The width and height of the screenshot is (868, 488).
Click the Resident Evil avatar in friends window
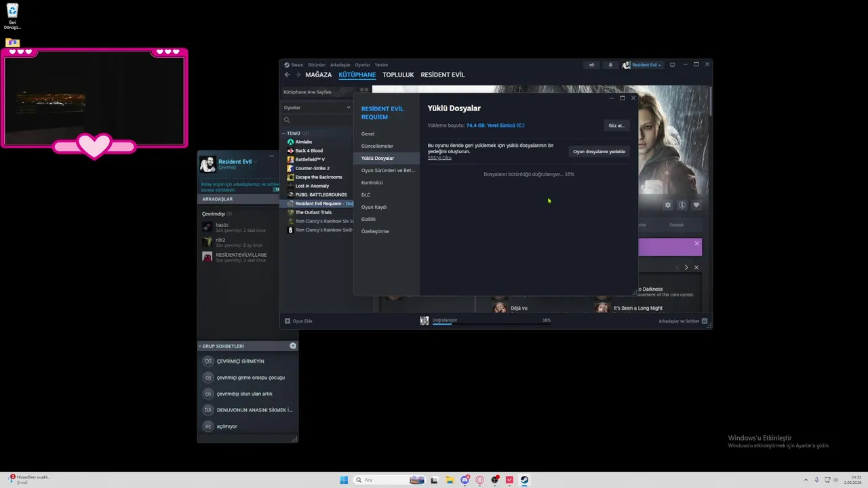(208, 164)
